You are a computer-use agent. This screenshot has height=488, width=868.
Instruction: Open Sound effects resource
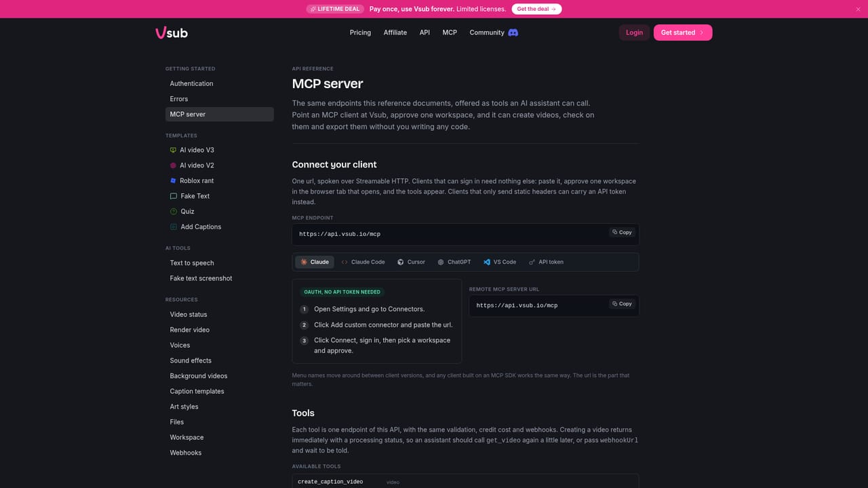click(x=220, y=361)
